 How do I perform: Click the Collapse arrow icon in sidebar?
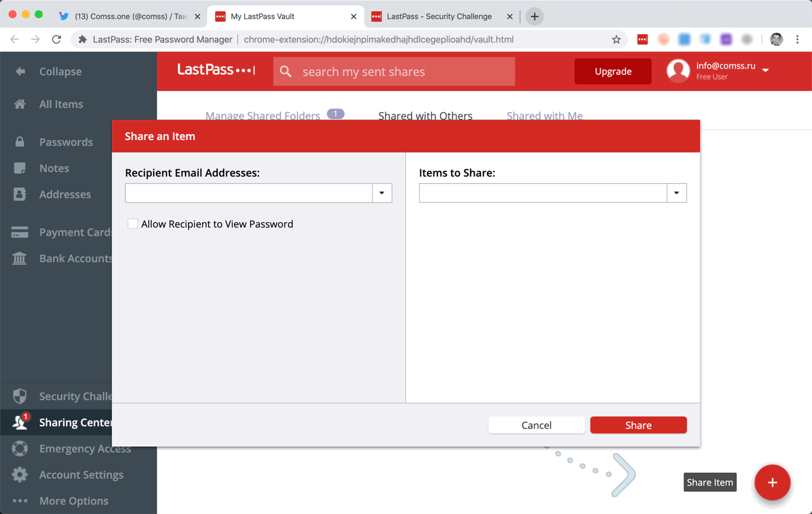click(20, 71)
